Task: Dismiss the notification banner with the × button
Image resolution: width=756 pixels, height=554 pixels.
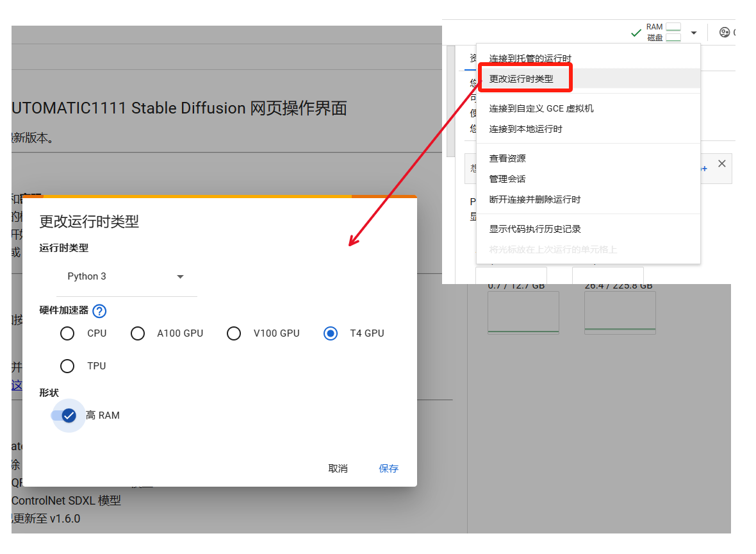Action: point(721,163)
